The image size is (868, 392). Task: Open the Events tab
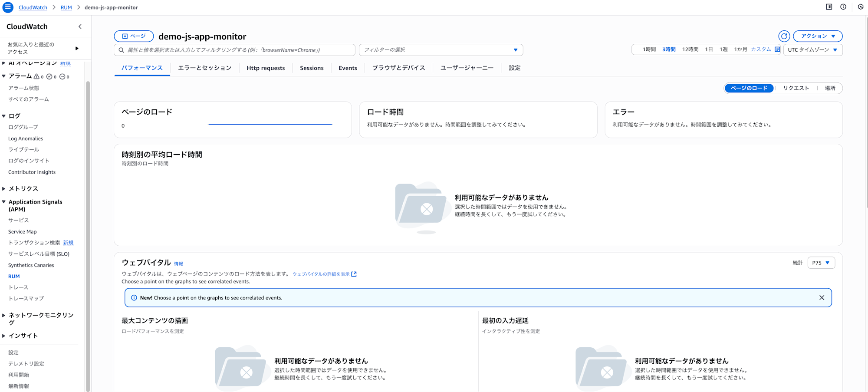(x=348, y=68)
